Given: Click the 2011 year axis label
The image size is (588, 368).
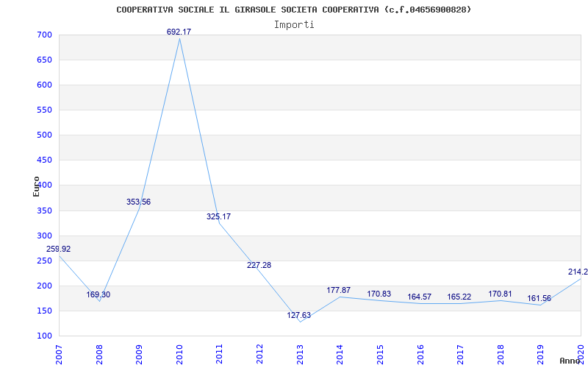Looking at the screenshot, I should 219,354.
